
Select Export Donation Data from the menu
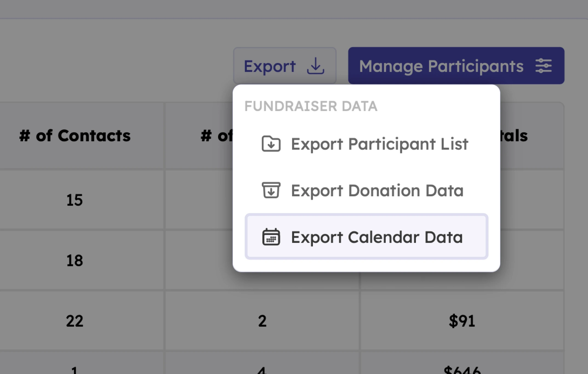click(x=377, y=191)
